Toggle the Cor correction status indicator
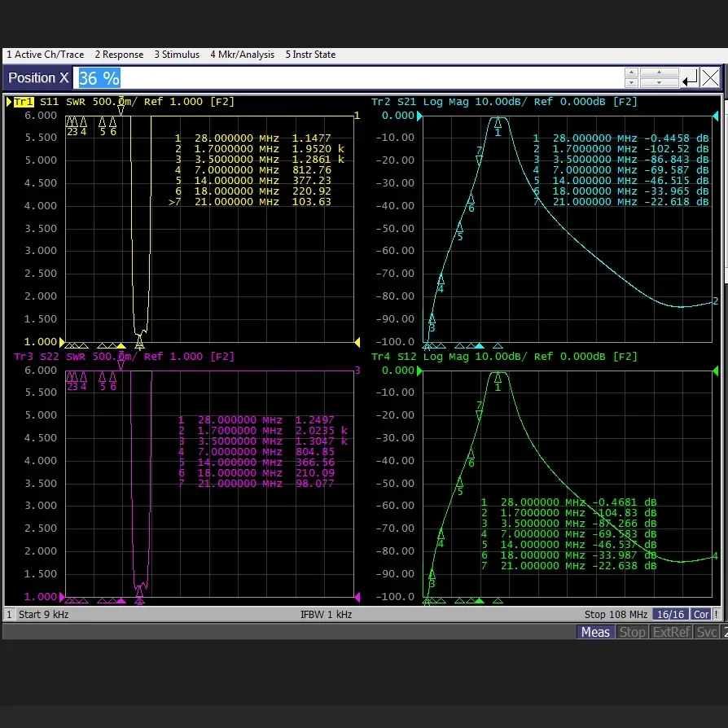The image size is (728, 728). (701, 614)
